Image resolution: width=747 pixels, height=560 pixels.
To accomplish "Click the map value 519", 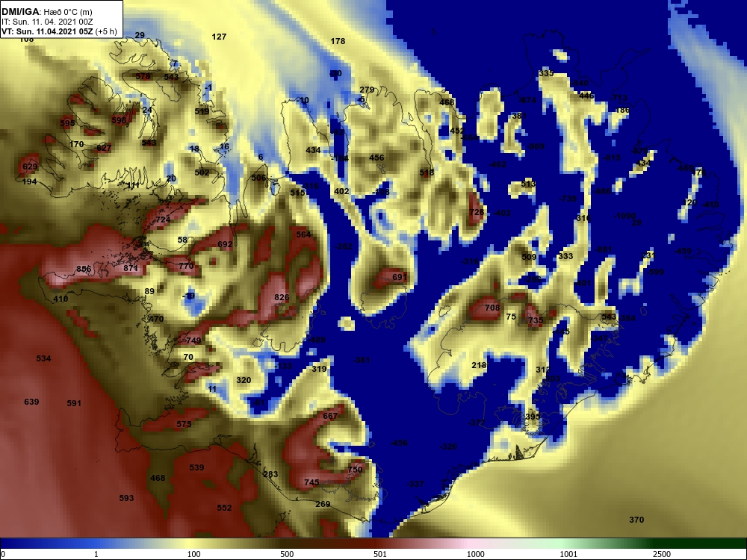I will 202,111.
